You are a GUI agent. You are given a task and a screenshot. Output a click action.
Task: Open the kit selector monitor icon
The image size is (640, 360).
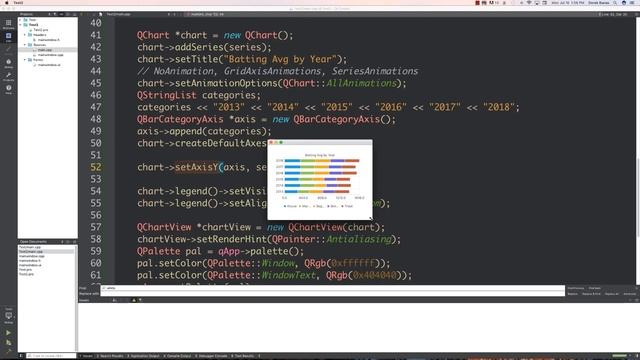8,317
